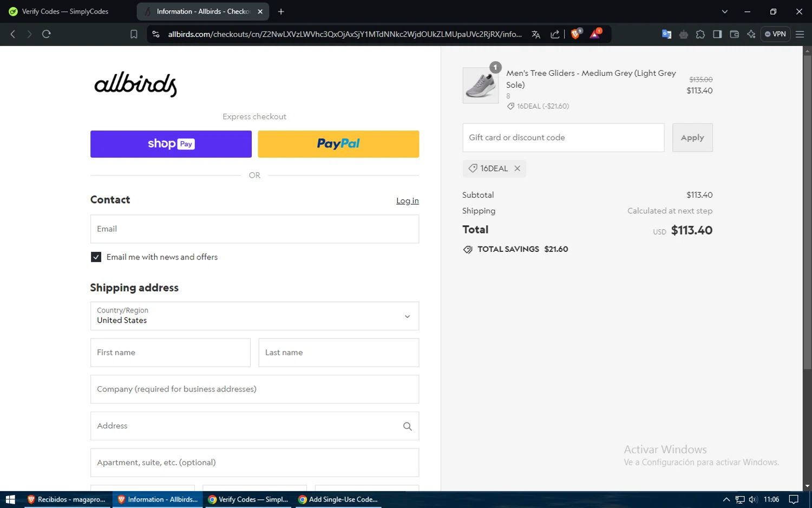Switch to Add Single-Use Code taskbar window
Image resolution: width=812 pixels, height=508 pixels.
[x=338, y=499]
